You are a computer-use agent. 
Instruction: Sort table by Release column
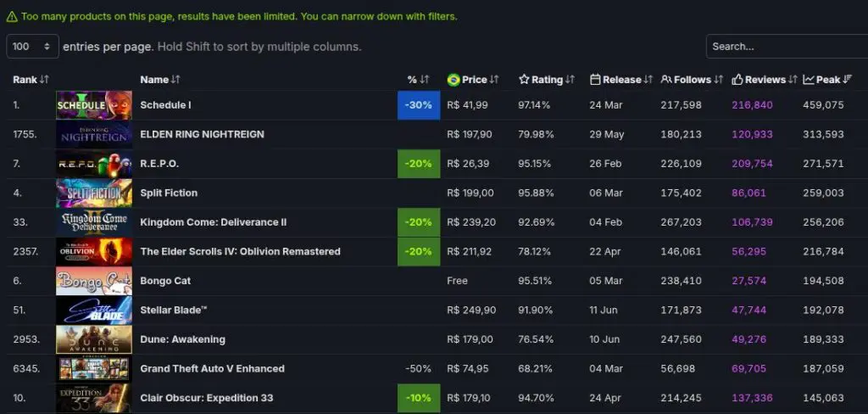click(621, 80)
